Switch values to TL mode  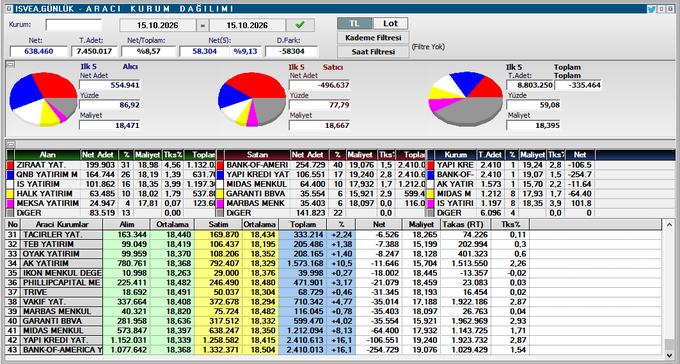(x=354, y=23)
